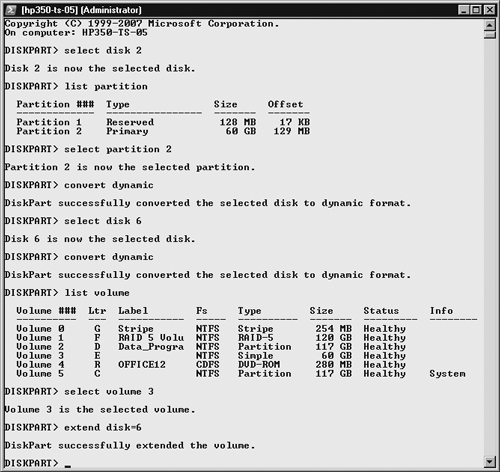Click the first 'convert dynamic' command
This screenshot has width=500, height=472.
(109, 185)
